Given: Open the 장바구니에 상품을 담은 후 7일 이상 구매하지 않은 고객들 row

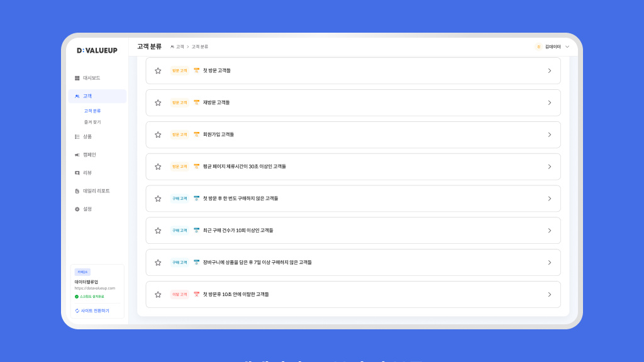Looking at the screenshot, I should [353, 262].
